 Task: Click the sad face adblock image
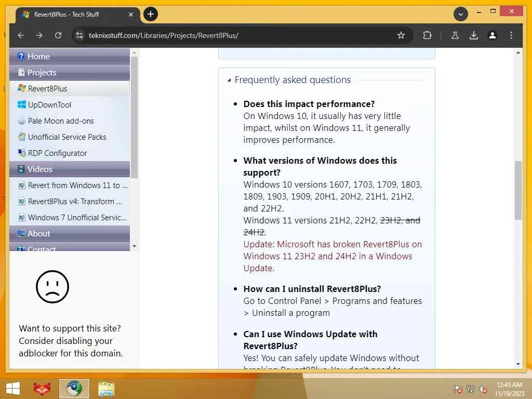pos(52,287)
